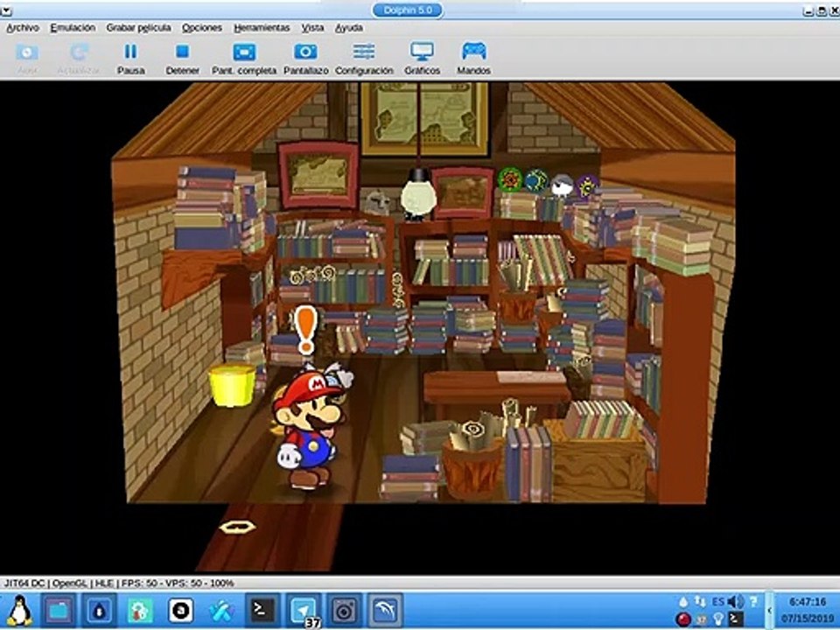Open the terminal icon in the taskbar

262,610
